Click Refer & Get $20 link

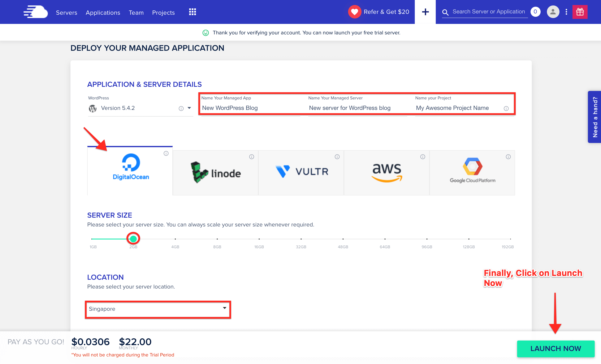click(x=386, y=12)
